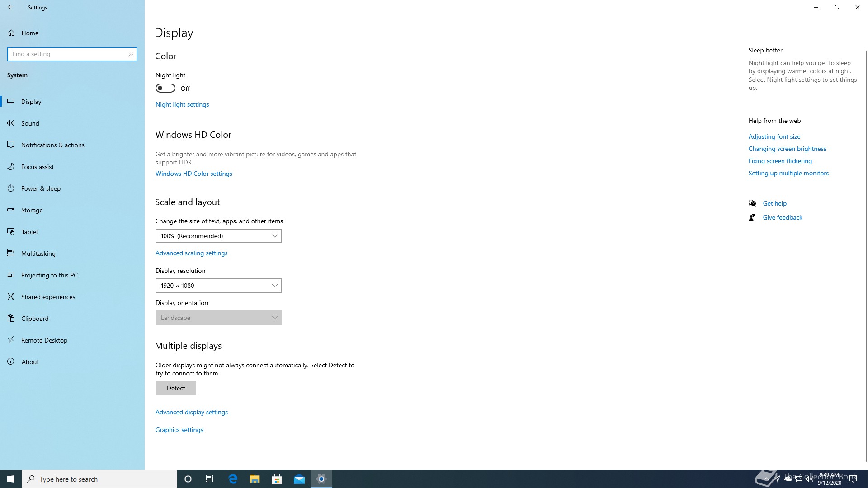Open File Explorer from taskbar
This screenshot has width=868, height=488.
click(x=255, y=479)
